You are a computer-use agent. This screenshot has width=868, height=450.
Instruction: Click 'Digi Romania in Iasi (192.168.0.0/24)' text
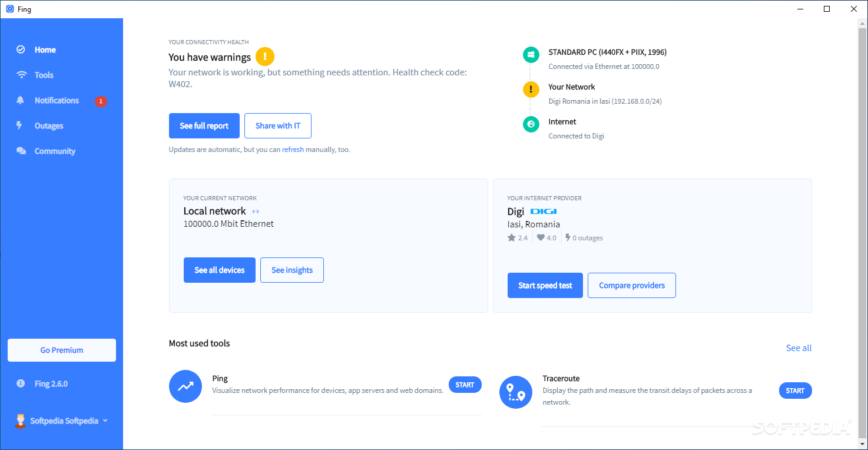tap(605, 101)
